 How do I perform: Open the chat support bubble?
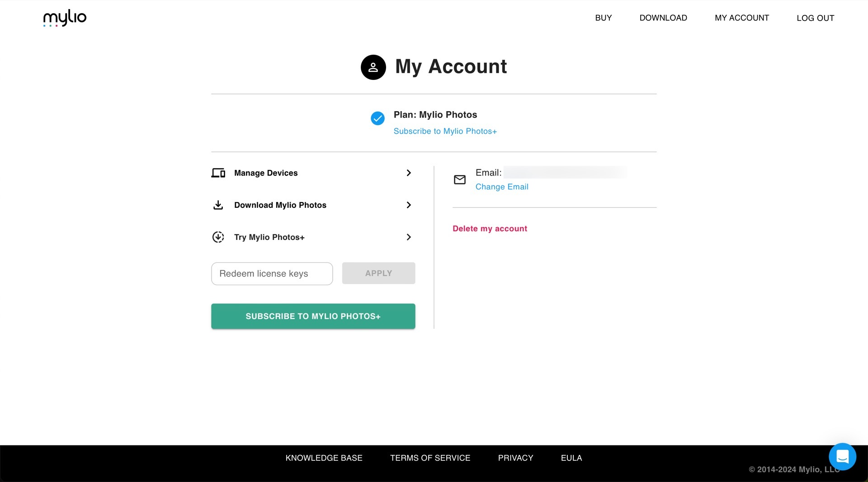842,457
